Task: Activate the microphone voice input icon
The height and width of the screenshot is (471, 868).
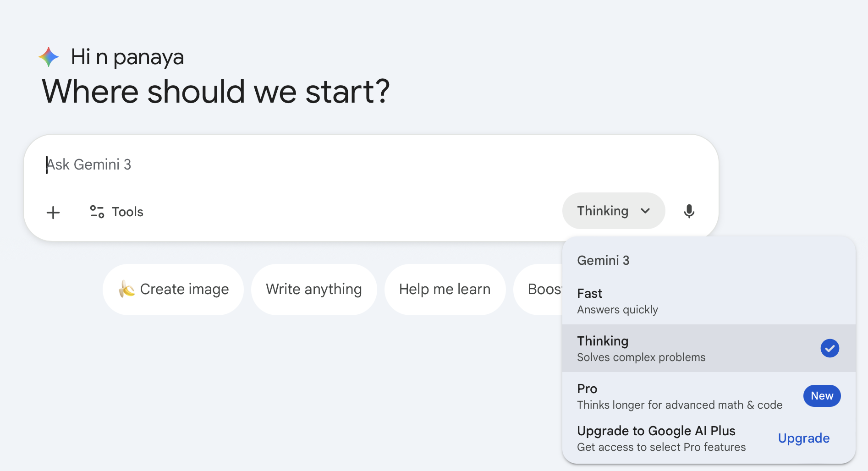Action: coord(689,211)
